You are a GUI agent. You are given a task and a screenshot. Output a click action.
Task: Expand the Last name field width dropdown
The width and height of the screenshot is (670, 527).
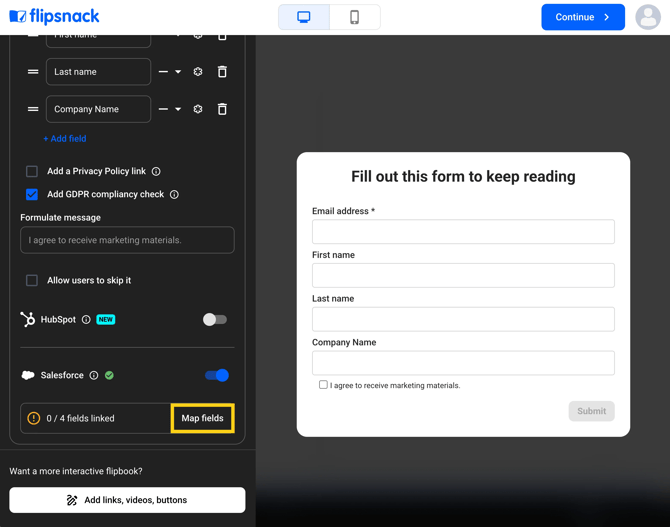170,72
